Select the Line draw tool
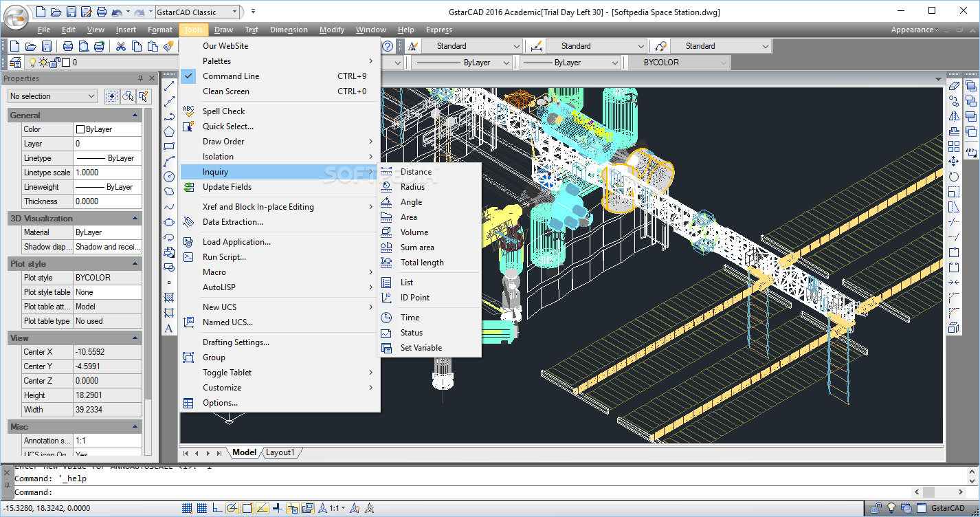 [x=169, y=87]
